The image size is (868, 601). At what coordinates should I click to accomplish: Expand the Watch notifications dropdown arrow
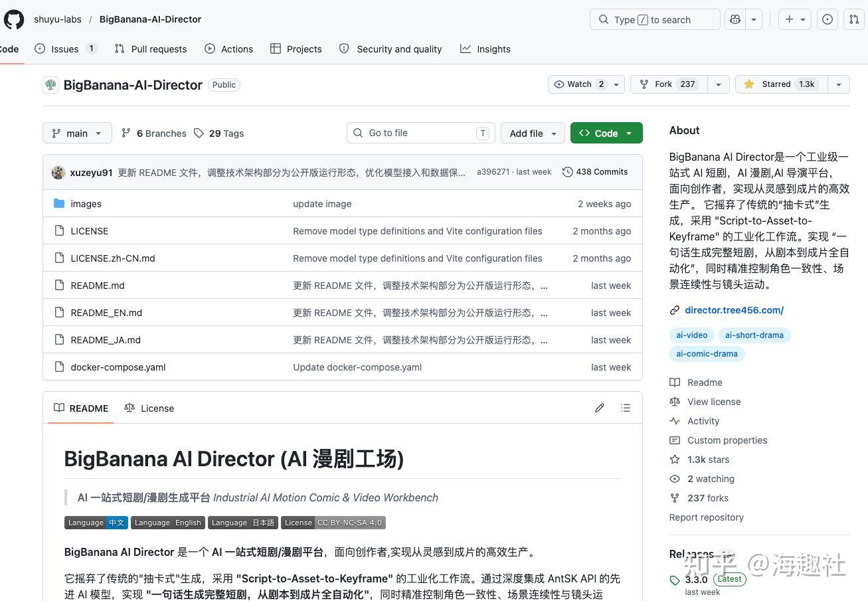click(x=616, y=84)
